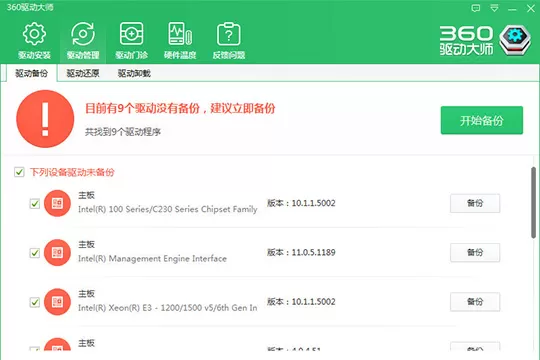Click motherboard icon for Xeon E3 row
540x360 pixels.
pyautogui.click(x=57, y=302)
